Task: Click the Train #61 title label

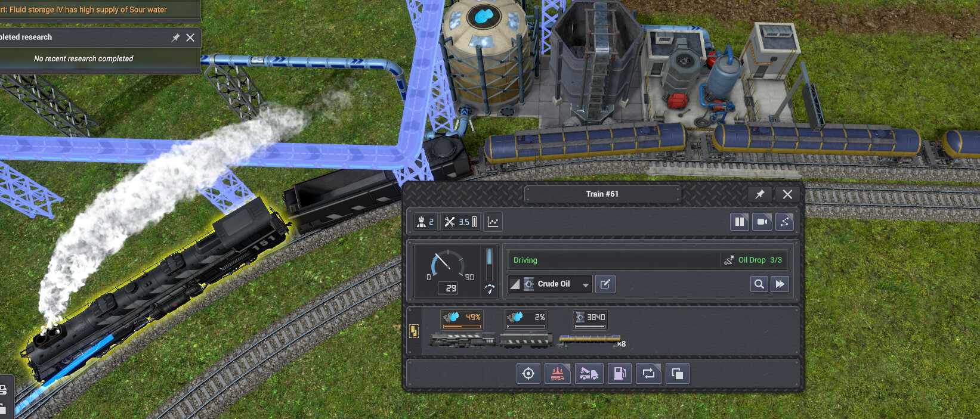Action: click(602, 194)
